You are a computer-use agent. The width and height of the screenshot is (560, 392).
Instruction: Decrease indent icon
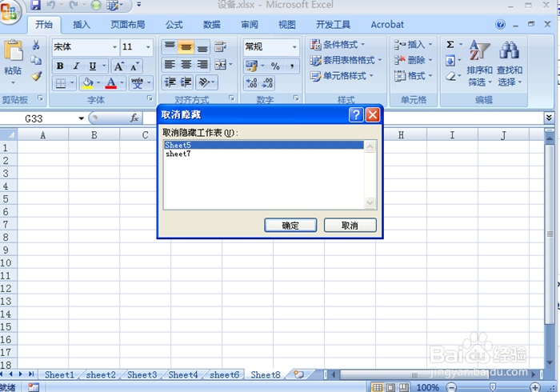(170, 82)
